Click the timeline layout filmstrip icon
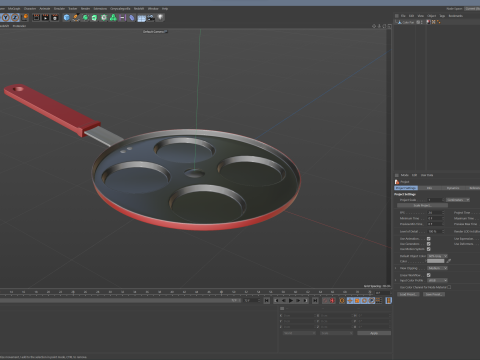This screenshot has width=480, height=360. (x=388, y=301)
